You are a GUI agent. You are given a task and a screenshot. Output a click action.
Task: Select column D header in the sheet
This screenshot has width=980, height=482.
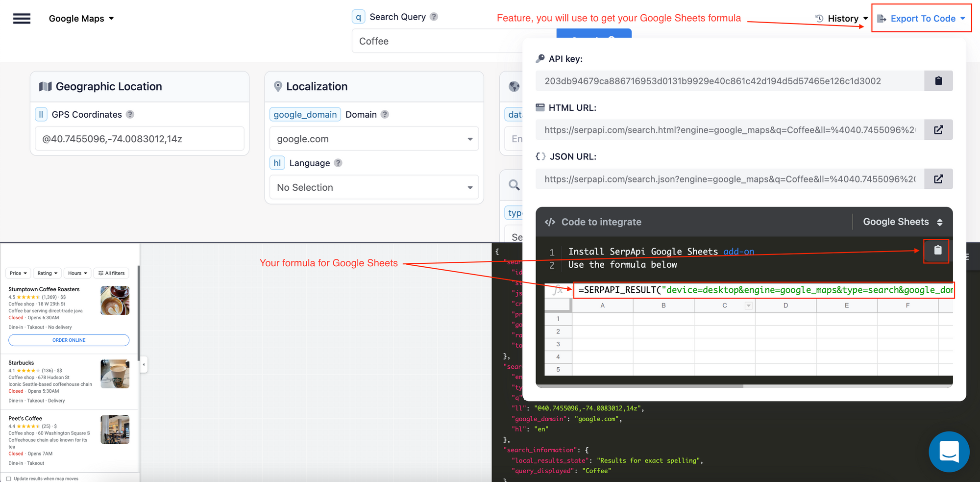tap(785, 305)
